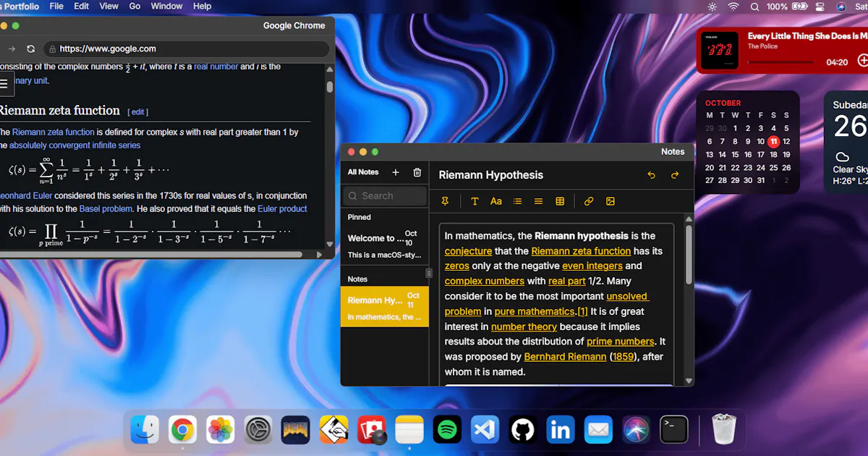
Task: Delete note using trash icon in Notes
Action: (x=417, y=172)
